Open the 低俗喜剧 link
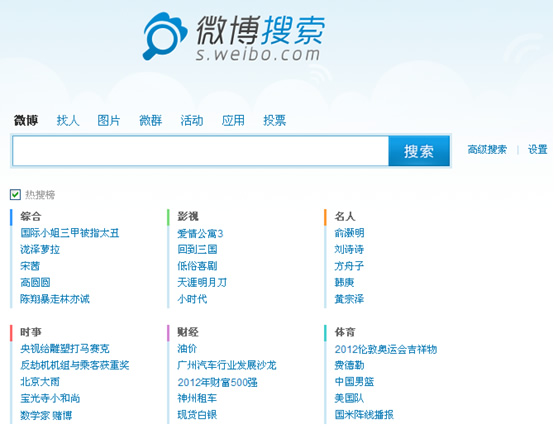The image size is (554, 430). [x=197, y=266]
